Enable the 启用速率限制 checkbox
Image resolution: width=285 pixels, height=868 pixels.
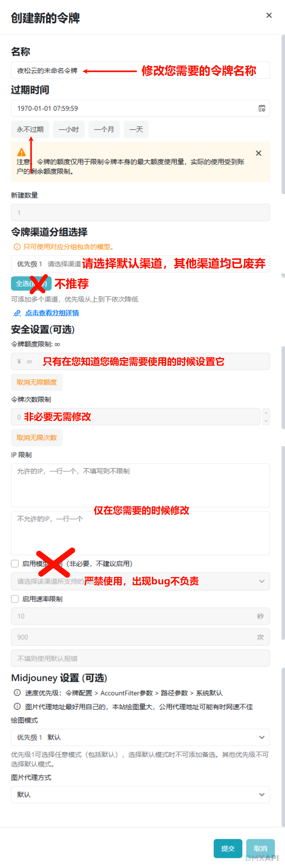coord(15,599)
